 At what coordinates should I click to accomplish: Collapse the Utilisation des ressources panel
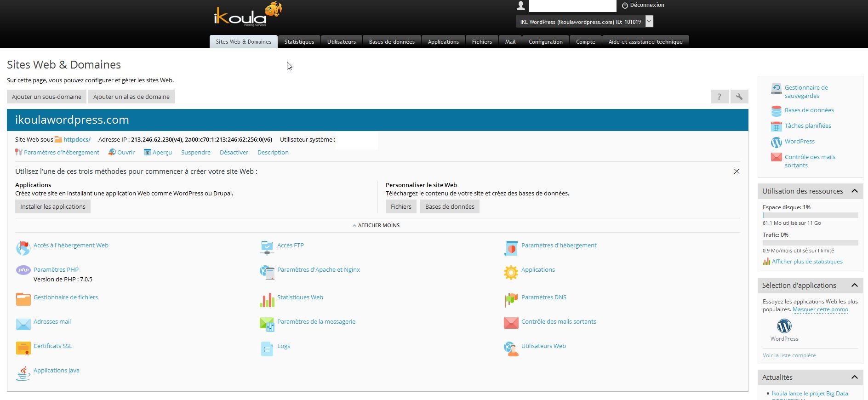854,191
